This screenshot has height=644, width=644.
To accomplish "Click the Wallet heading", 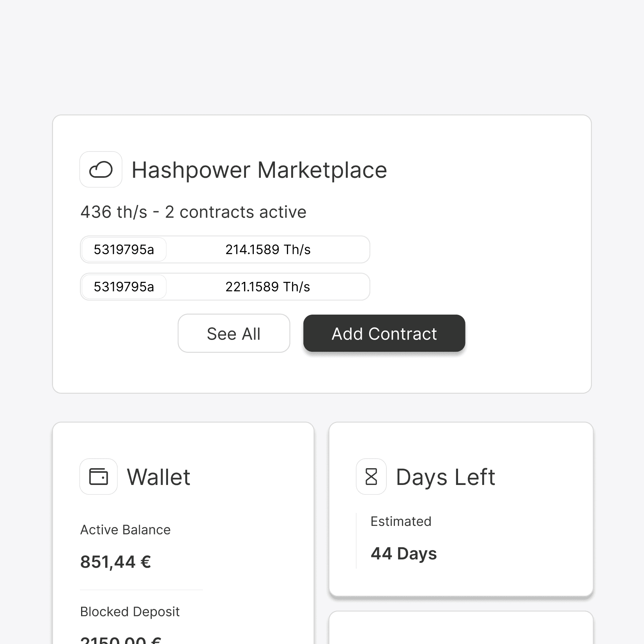I will [159, 477].
